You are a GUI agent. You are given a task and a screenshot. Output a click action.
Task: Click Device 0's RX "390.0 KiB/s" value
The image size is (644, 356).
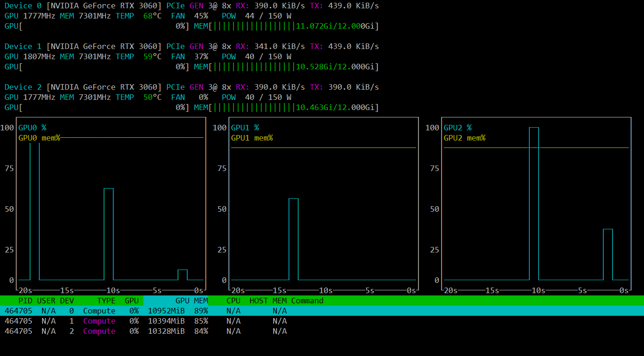coord(280,6)
